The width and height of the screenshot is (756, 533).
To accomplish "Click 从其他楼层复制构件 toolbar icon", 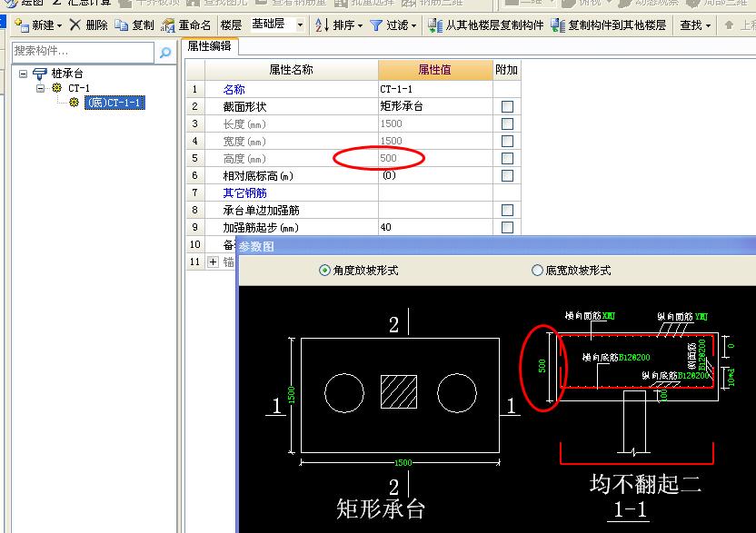I will tap(435, 25).
